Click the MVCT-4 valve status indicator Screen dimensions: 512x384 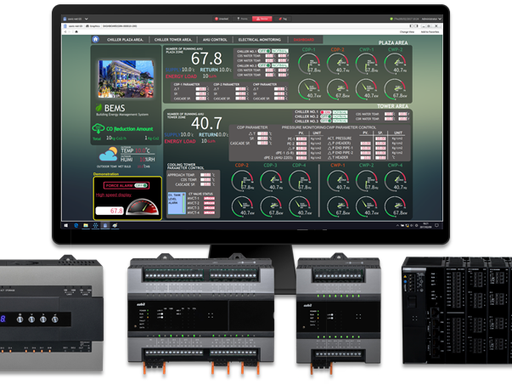(x=209, y=212)
